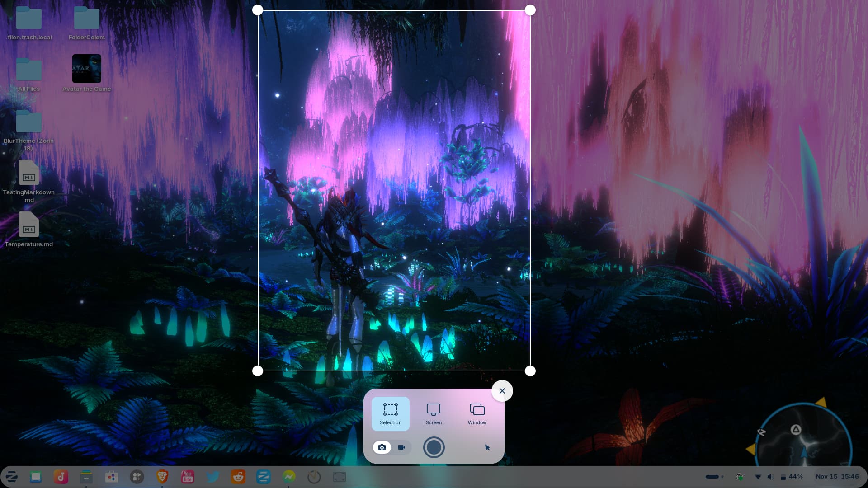868x488 pixels.
Task: Select Avatar the Game desktop icon
Action: tap(86, 73)
